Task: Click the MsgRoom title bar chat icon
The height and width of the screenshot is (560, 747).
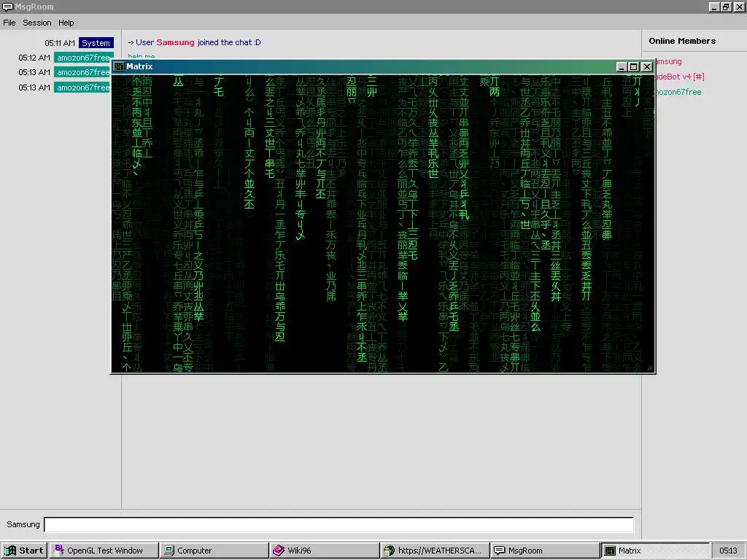Action: coord(7,7)
